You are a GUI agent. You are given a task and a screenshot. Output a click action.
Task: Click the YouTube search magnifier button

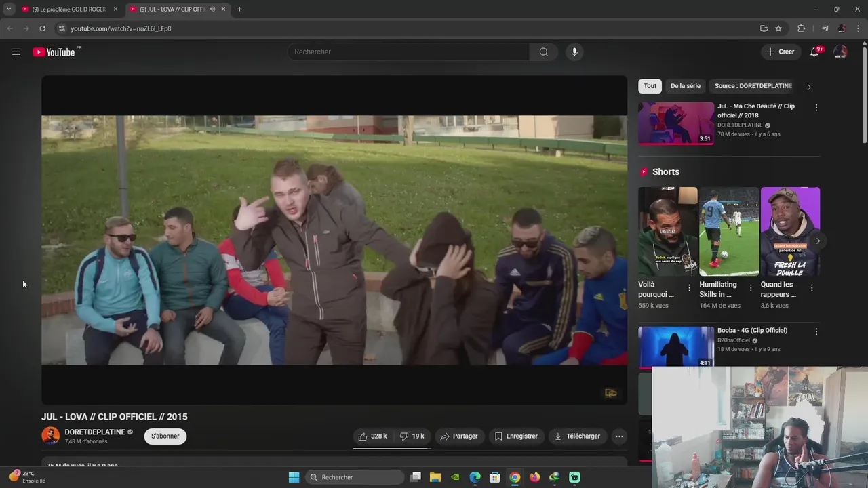[543, 52]
